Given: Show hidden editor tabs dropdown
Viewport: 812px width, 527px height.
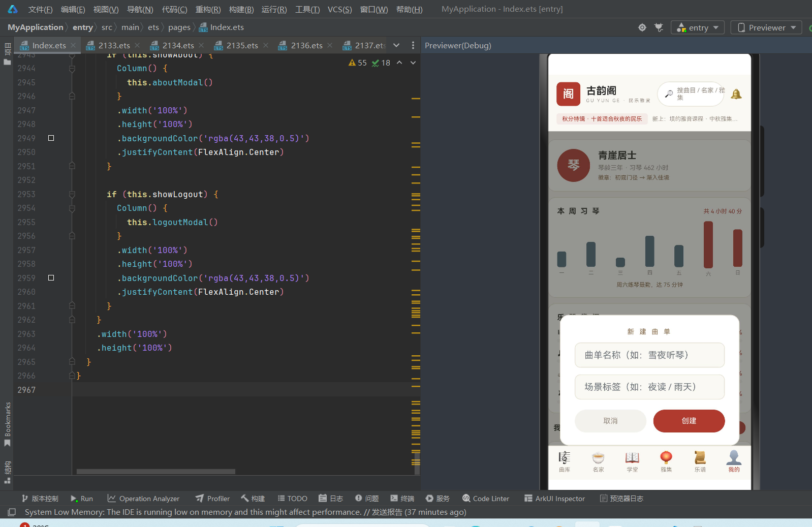Looking at the screenshot, I should [x=396, y=45].
